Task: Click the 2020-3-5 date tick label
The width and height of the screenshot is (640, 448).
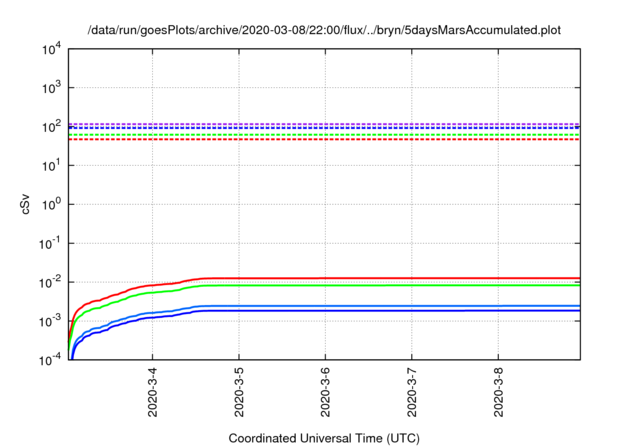Action: tap(239, 392)
